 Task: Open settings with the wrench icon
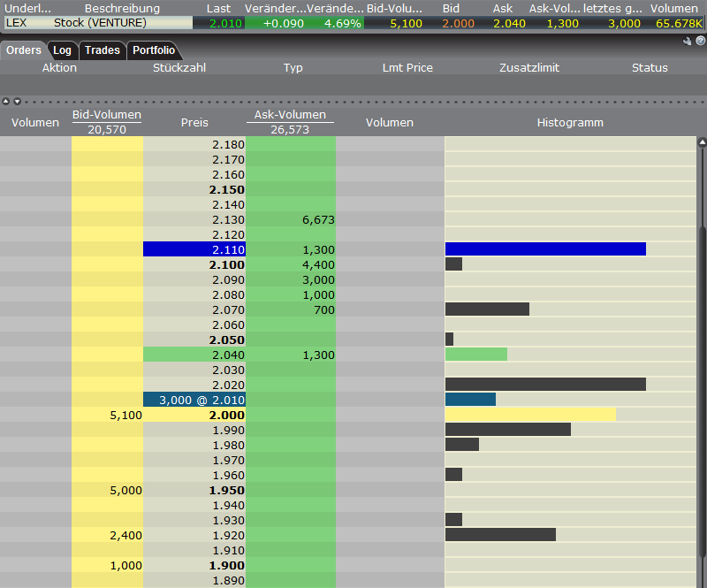click(x=688, y=41)
